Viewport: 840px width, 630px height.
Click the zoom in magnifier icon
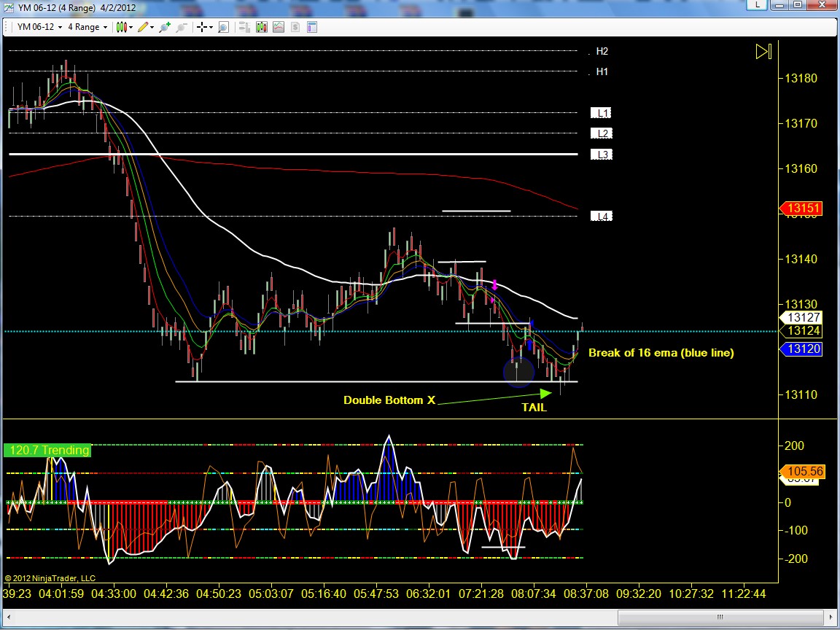tap(165, 27)
